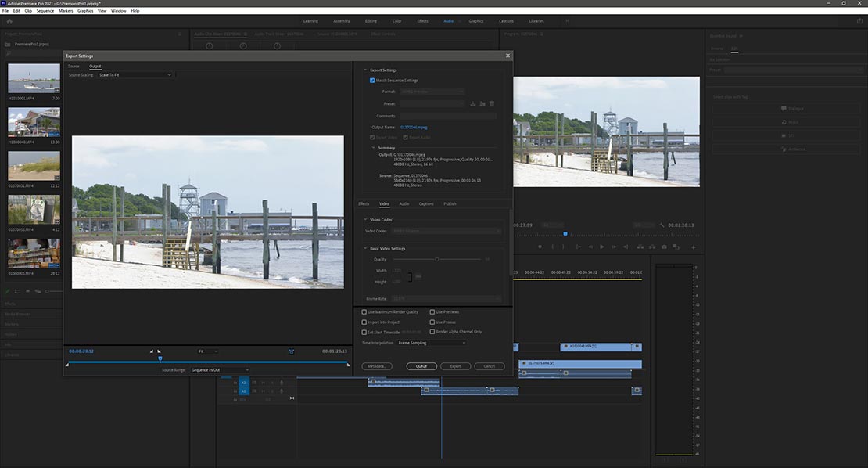Uncheck Match Sequence Settings checkbox

point(372,81)
